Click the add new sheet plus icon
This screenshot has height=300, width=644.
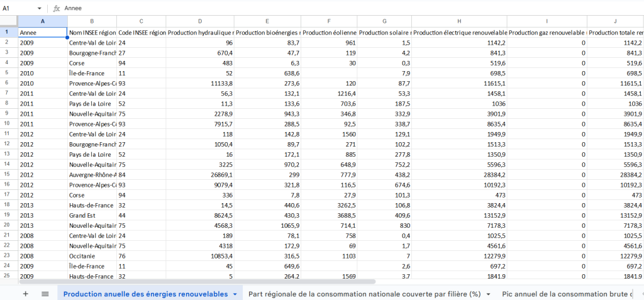[25, 294]
